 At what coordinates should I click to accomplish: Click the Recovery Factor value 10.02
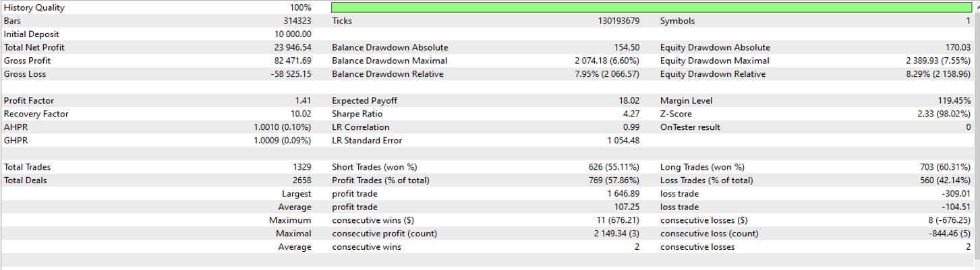[299, 114]
